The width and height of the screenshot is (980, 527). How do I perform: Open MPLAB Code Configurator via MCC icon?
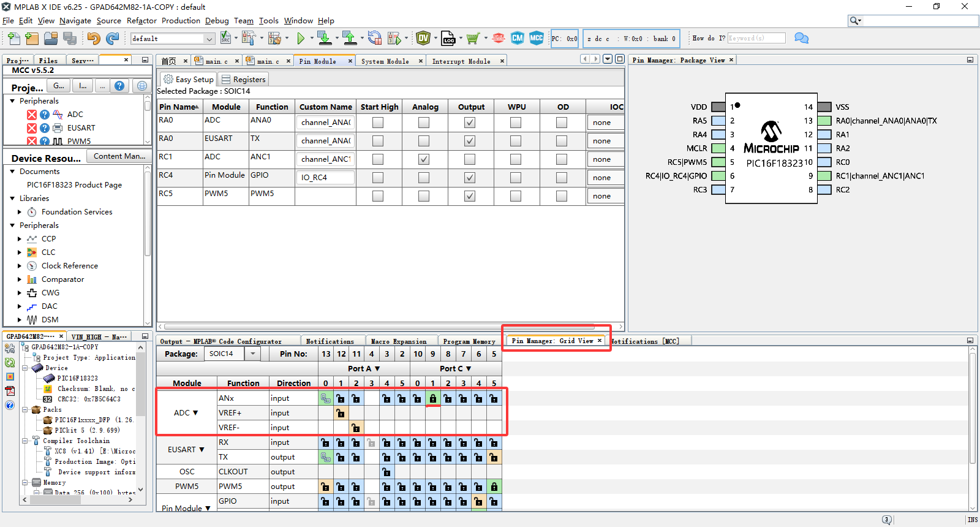click(537, 38)
